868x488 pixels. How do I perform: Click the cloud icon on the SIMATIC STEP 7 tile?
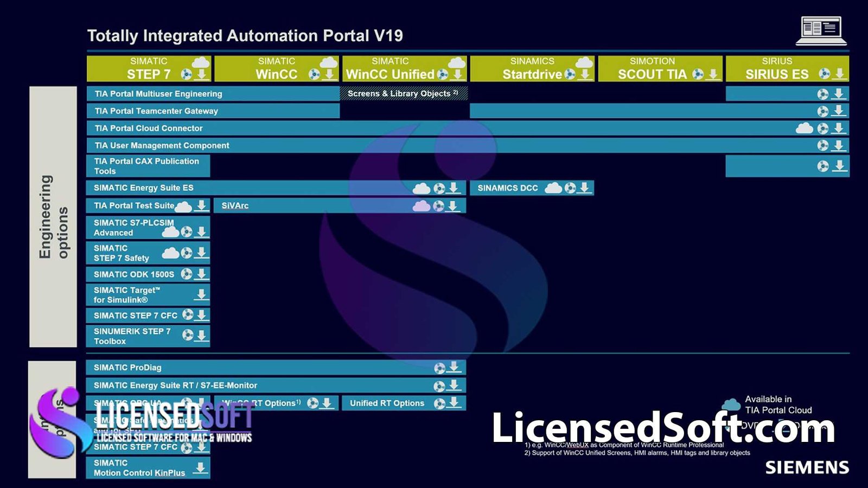[x=201, y=62]
